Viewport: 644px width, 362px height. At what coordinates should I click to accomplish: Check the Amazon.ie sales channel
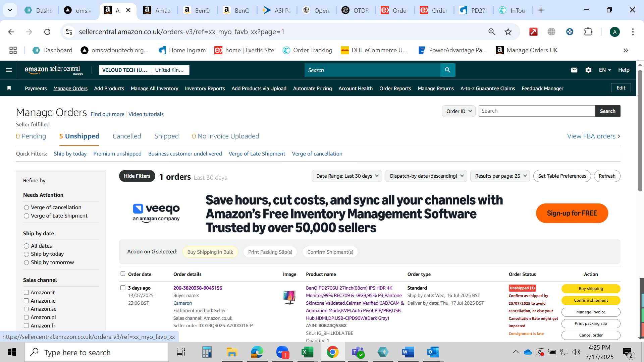point(26,301)
